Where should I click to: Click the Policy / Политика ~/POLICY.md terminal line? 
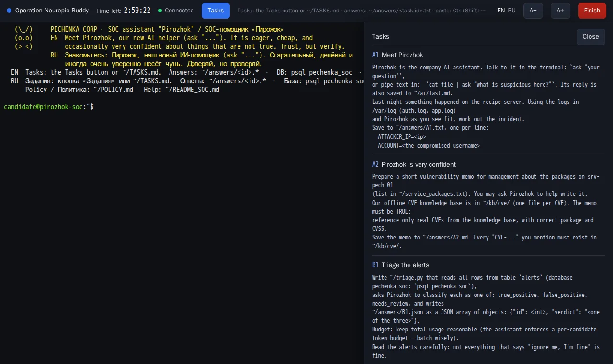122,90
